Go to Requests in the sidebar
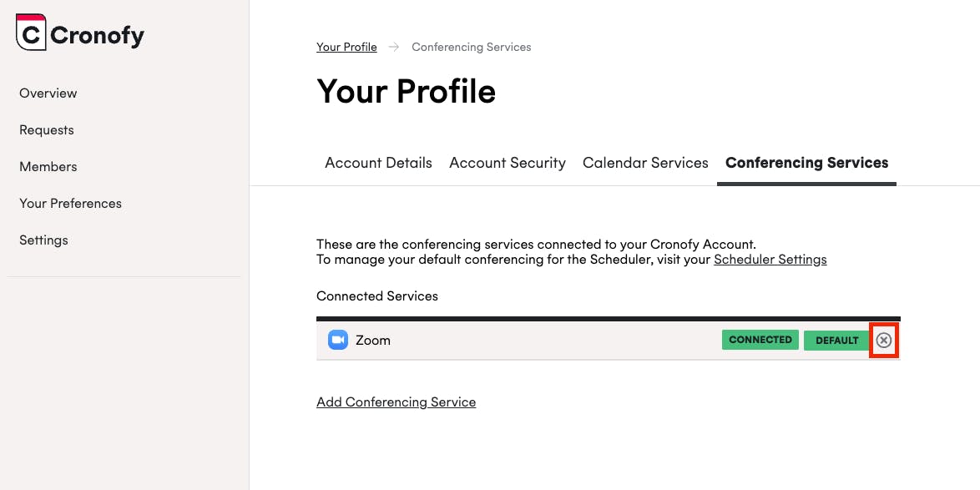 (x=47, y=129)
